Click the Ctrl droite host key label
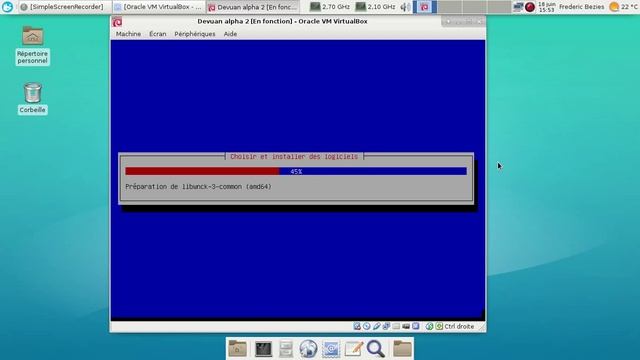Screen dimensions: 640x360 (x=459, y=326)
